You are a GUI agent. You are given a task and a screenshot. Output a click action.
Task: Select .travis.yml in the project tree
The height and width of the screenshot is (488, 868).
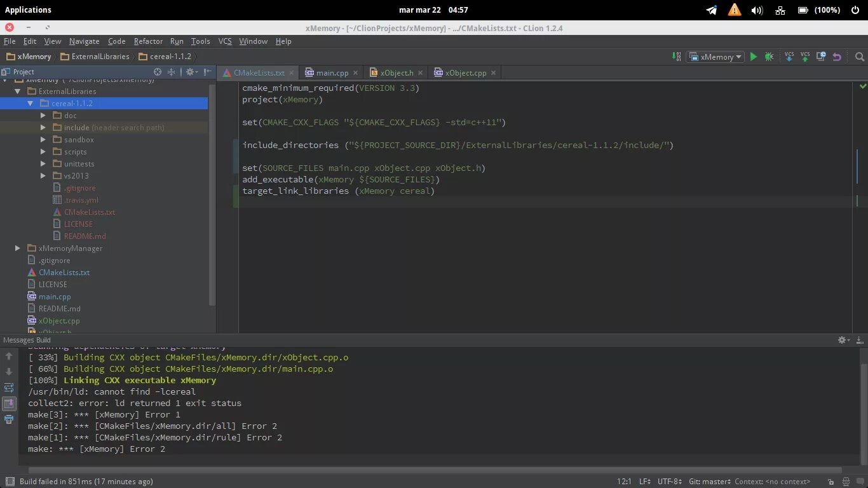[x=81, y=200]
